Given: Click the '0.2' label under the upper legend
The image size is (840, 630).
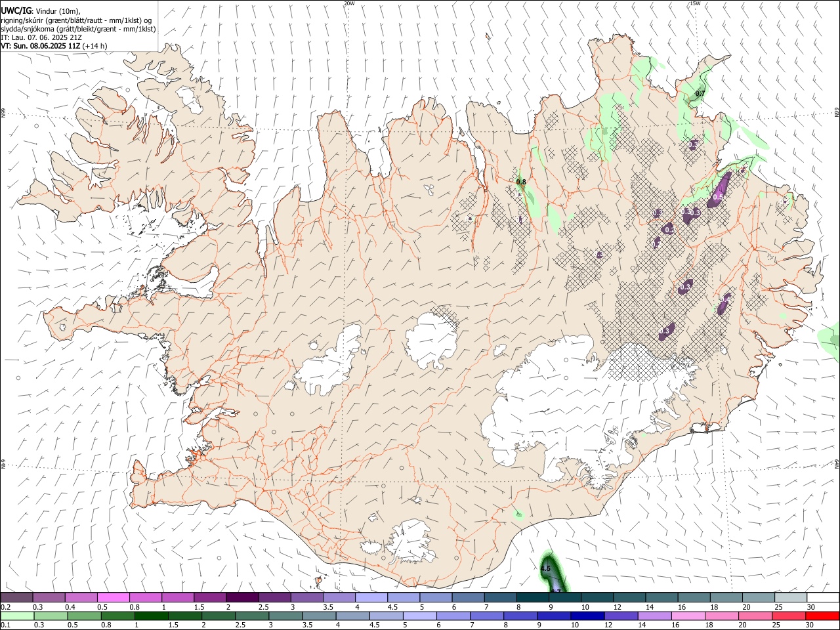Looking at the screenshot, I should [5, 607].
